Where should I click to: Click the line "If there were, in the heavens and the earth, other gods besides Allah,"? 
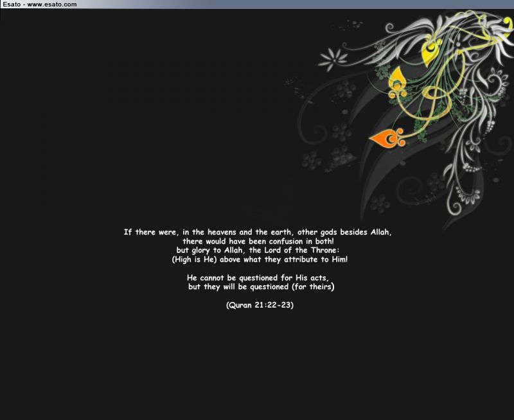tap(258, 232)
